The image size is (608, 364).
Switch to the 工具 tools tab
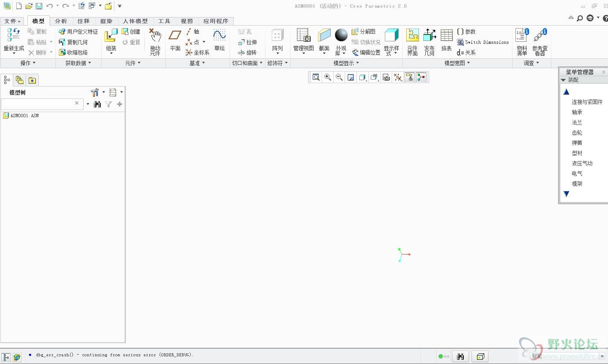click(164, 21)
